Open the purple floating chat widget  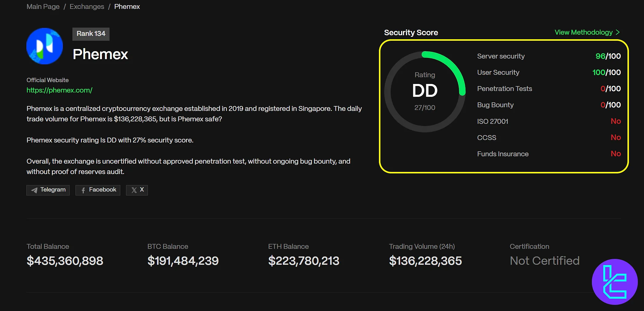pos(615,282)
